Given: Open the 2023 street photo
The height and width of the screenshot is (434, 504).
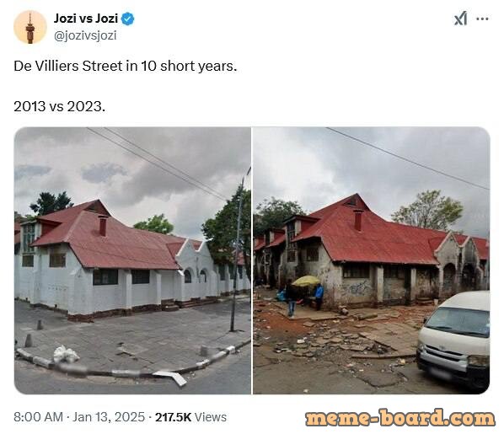Looking at the screenshot, I should [x=372, y=260].
